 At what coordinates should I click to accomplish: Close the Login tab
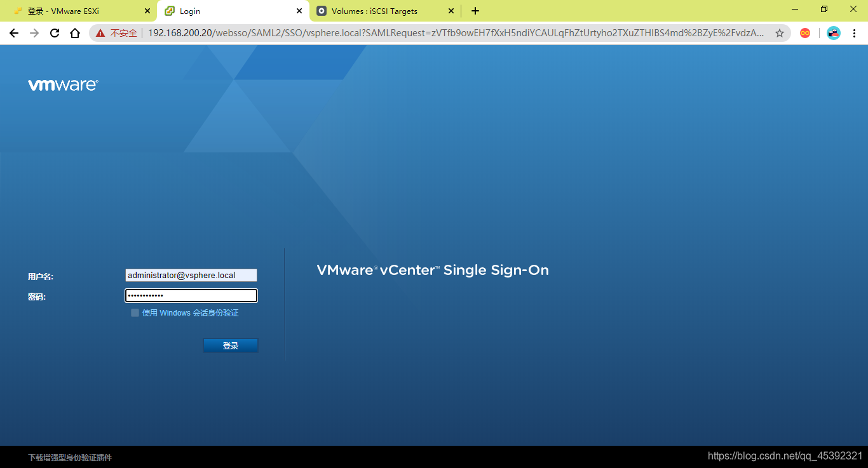(x=299, y=11)
